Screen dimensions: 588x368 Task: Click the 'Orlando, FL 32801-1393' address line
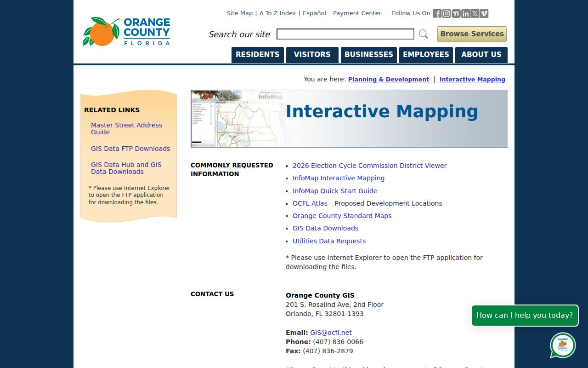coord(325,314)
